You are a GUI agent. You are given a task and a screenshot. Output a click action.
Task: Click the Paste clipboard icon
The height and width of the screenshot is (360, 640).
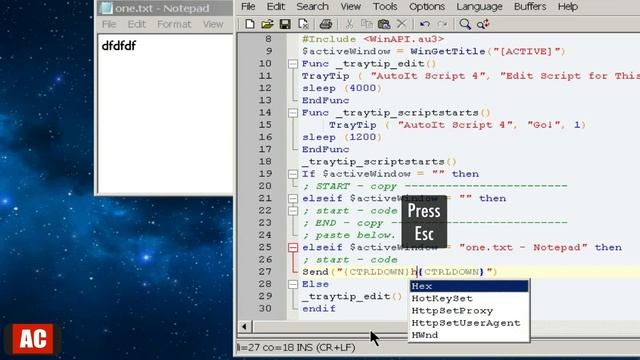(x=384, y=24)
